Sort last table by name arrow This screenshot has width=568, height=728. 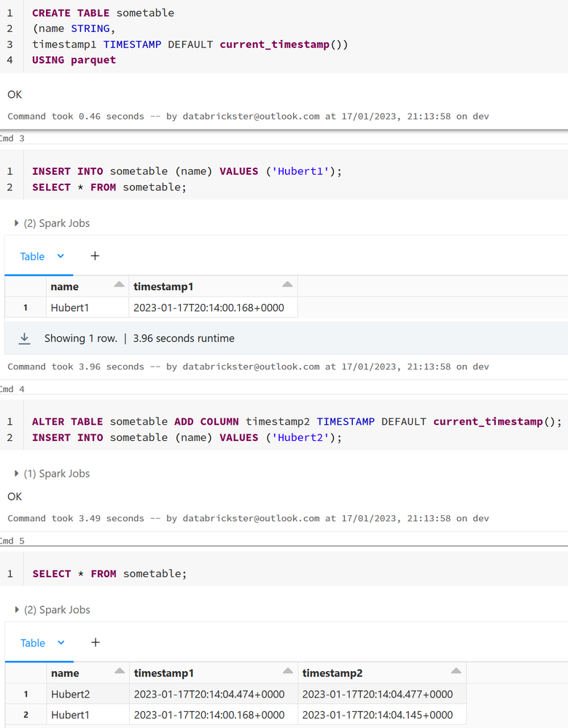click(x=120, y=670)
